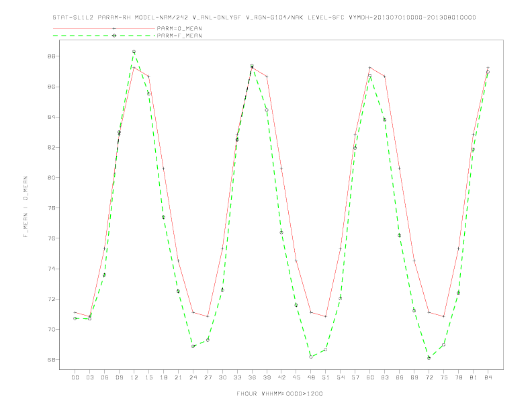This screenshot has width=532, height=411.
Task: Click the chart title starting with STAT=SL1L2
Action: tap(264, 17)
